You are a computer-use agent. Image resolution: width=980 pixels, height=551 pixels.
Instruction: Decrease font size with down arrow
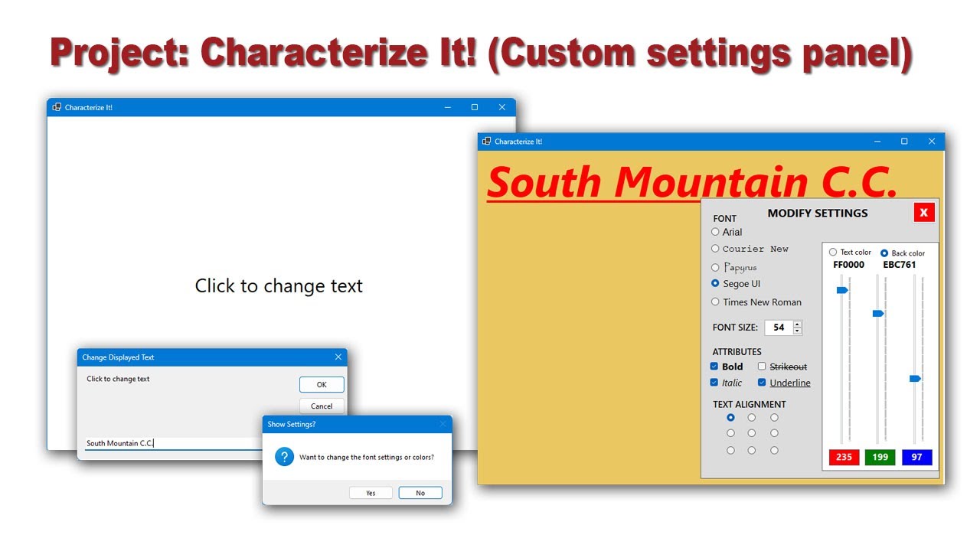point(798,331)
